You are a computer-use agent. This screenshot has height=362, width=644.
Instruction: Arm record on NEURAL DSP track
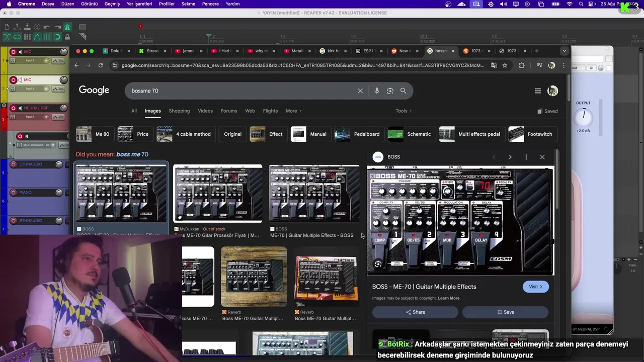pyautogui.click(x=13, y=108)
